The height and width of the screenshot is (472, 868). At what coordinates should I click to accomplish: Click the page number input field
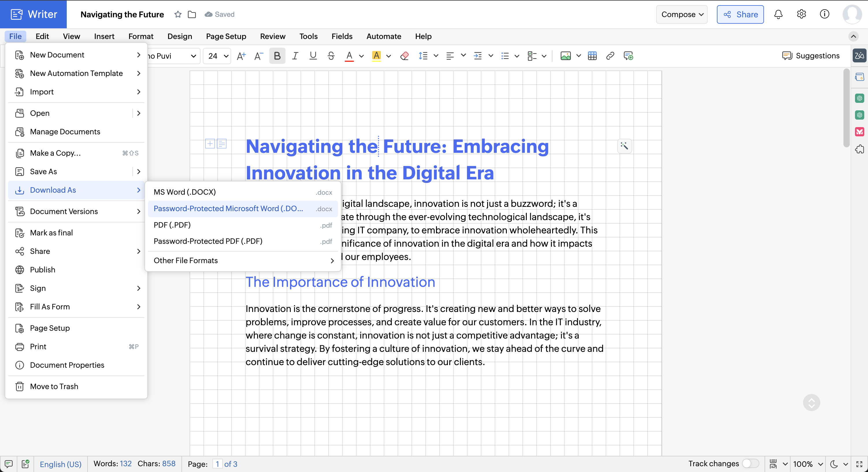point(217,464)
